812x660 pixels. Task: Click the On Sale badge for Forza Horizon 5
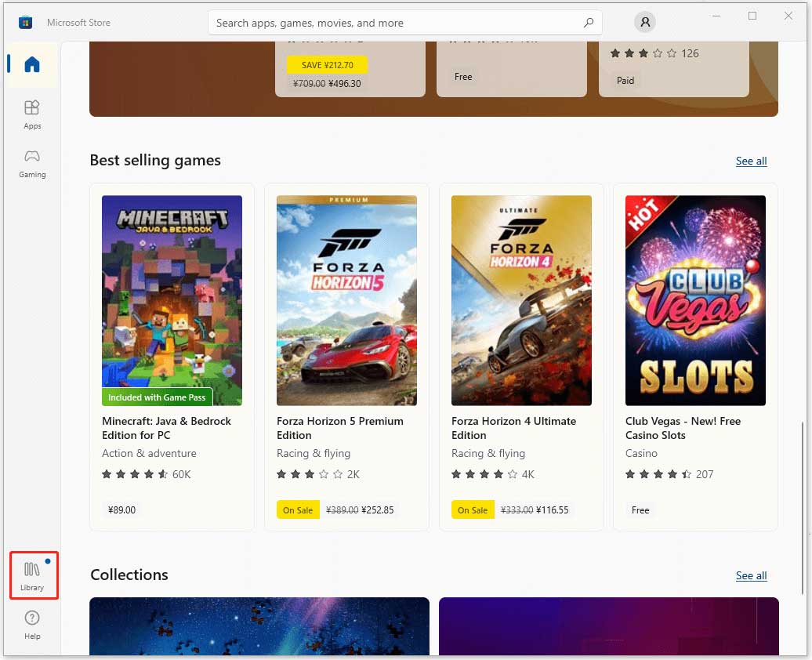coord(298,510)
